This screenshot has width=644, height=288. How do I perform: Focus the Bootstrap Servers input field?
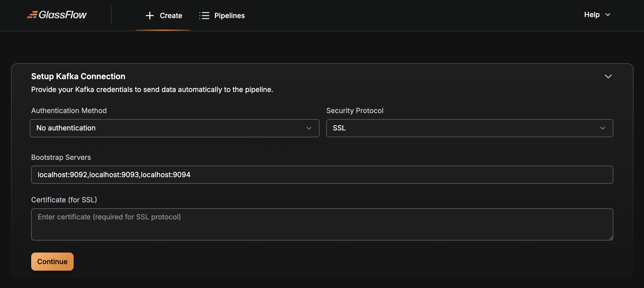pyautogui.click(x=322, y=175)
